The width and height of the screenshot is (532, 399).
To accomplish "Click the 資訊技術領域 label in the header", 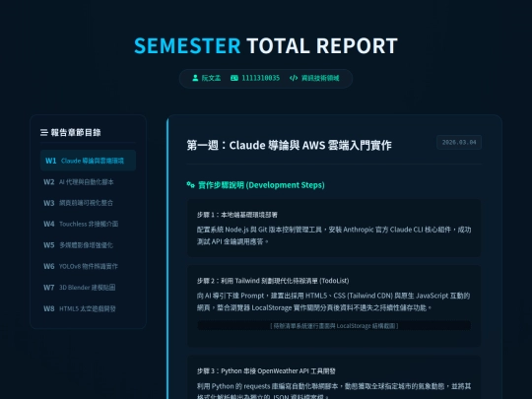I will coord(320,78).
